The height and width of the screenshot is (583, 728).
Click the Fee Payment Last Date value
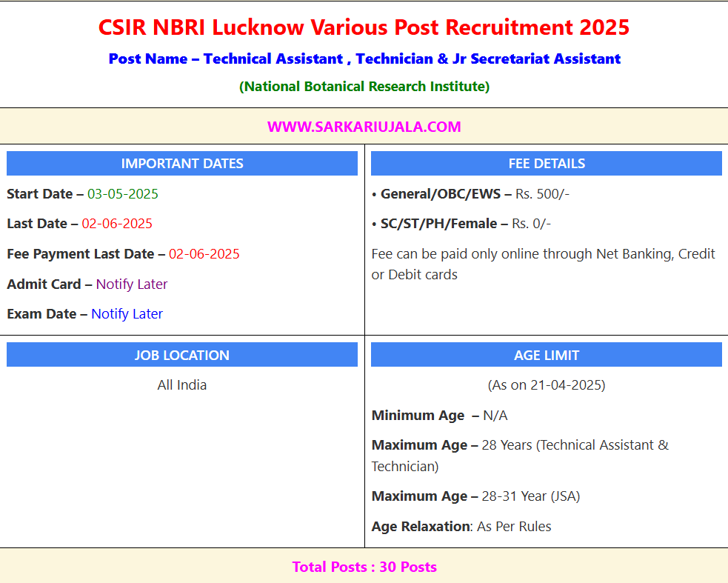pyautogui.click(x=204, y=254)
